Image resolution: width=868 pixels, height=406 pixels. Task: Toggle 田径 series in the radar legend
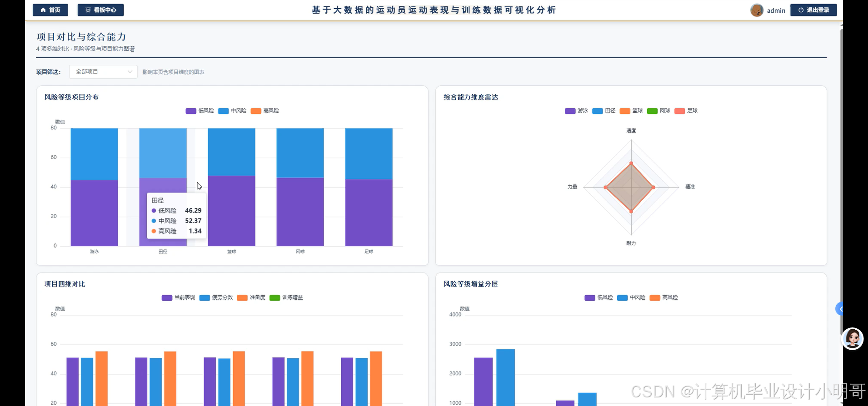click(x=604, y=111)
